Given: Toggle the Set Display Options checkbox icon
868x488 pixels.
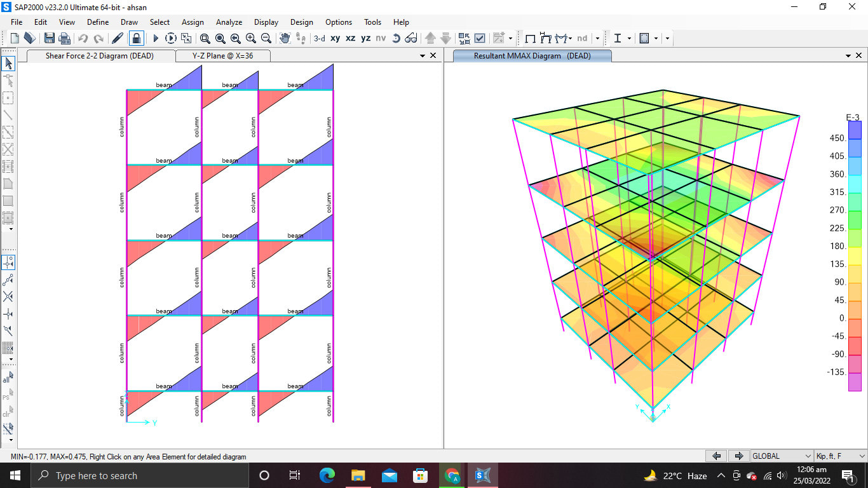Looking at the screenshot, I should coord(480,38).
